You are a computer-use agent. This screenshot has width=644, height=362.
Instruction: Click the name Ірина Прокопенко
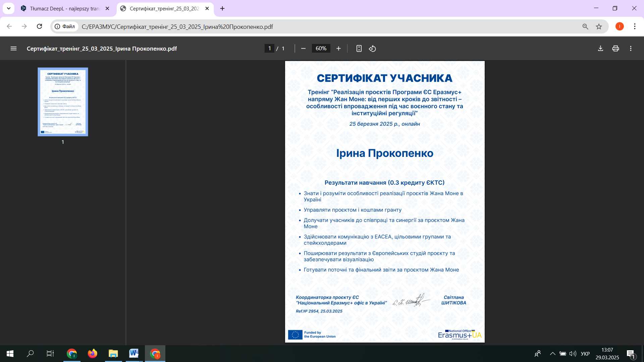coord(385,153)
